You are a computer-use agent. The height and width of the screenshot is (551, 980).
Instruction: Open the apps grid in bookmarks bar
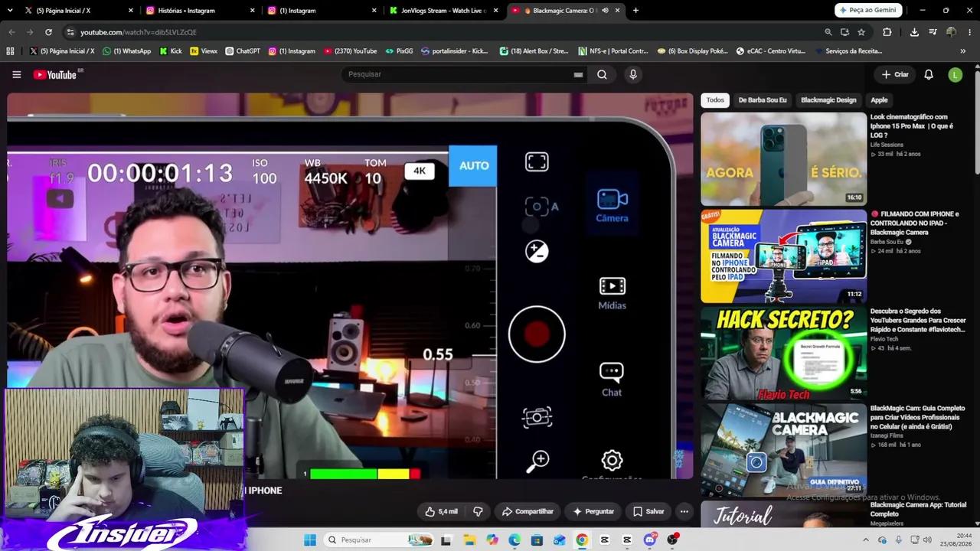point(10,51)
